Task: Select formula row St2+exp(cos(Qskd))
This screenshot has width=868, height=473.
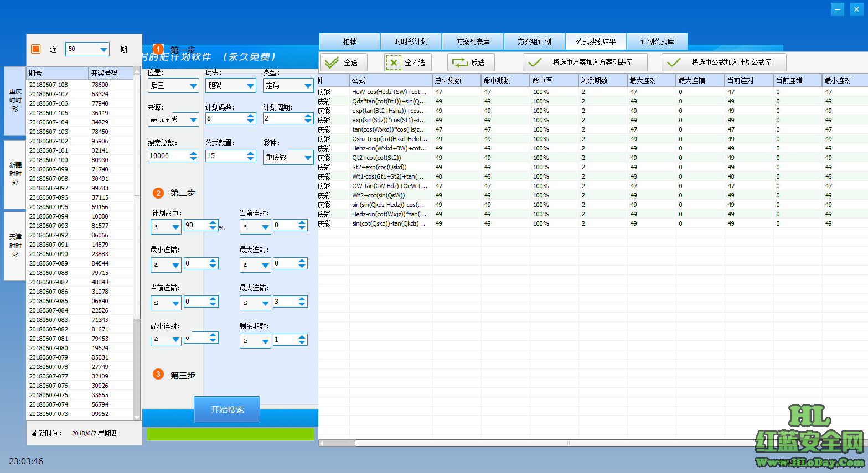Action: click(593, 167)
